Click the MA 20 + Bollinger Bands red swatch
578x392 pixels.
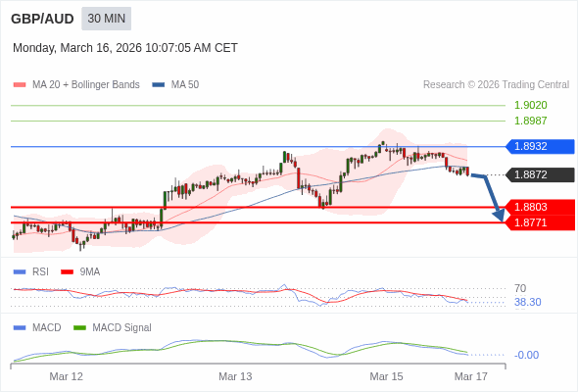[x=20, y=85]
